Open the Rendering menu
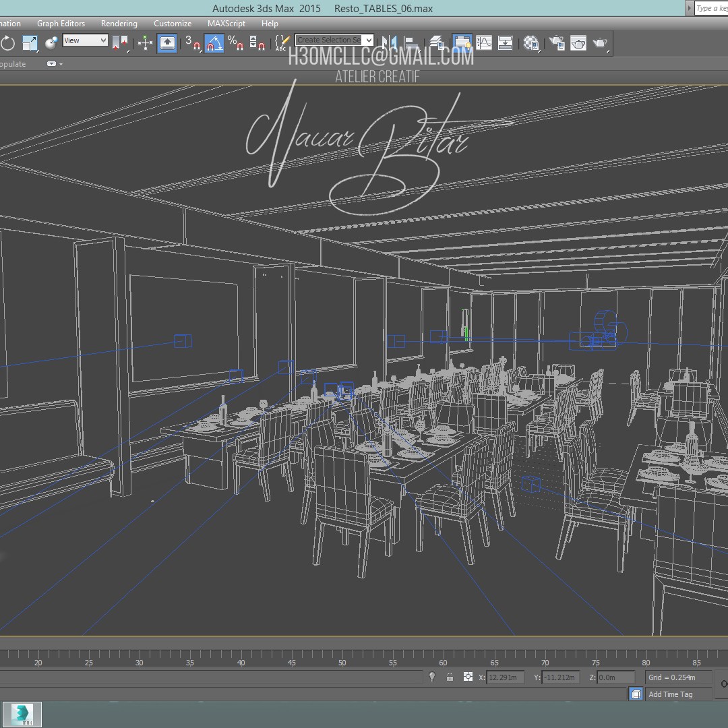The image size is (728, 728). click(x=119, y=24)
